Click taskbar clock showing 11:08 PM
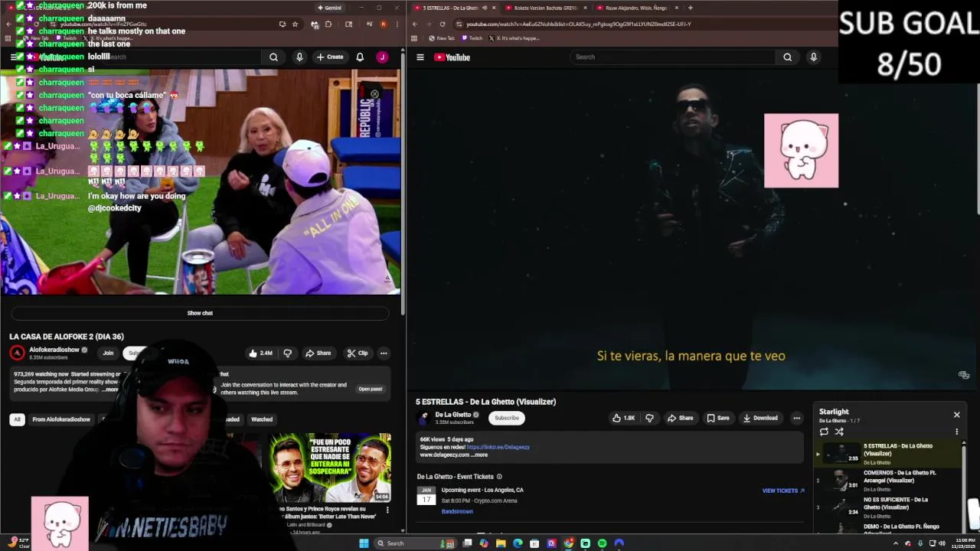Screen dimensions: 980x551 963,543
